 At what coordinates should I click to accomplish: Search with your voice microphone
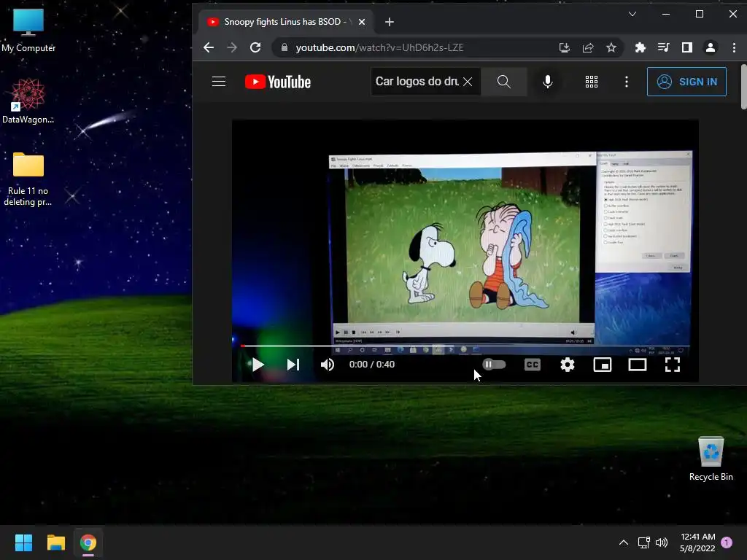point(548,82)
